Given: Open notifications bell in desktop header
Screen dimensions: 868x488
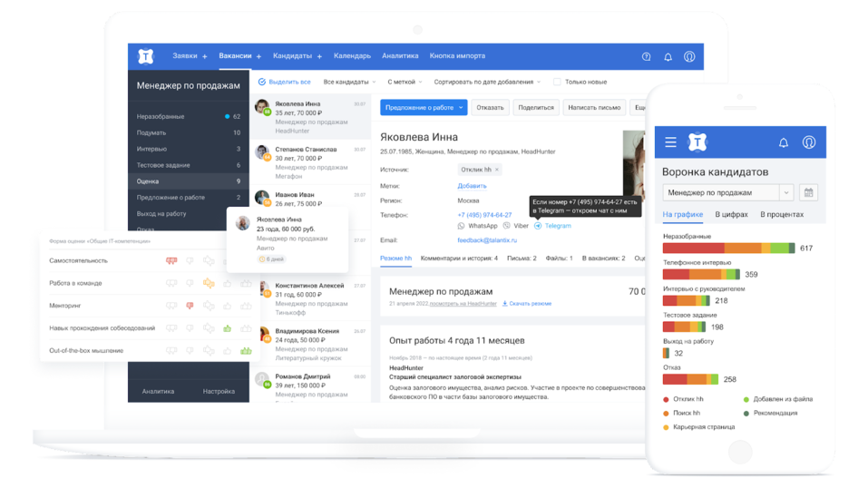Looking at the screenshot, I should (668, 56).
